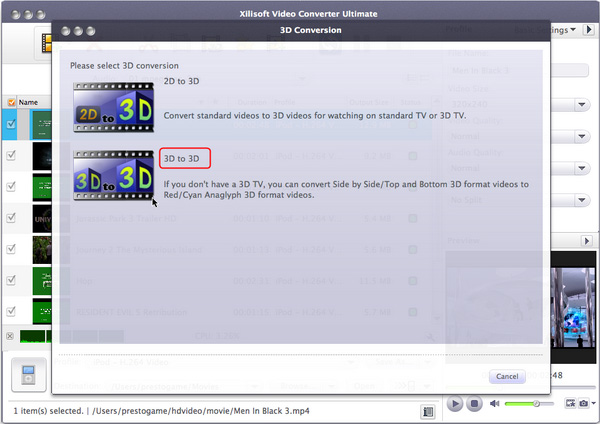Image resolution: width=600 pixels, height=424 pixels.
Task: Uncheck the checkbox in the highlighted blue row
Action: pyautogui.click(x=11, y=124)
